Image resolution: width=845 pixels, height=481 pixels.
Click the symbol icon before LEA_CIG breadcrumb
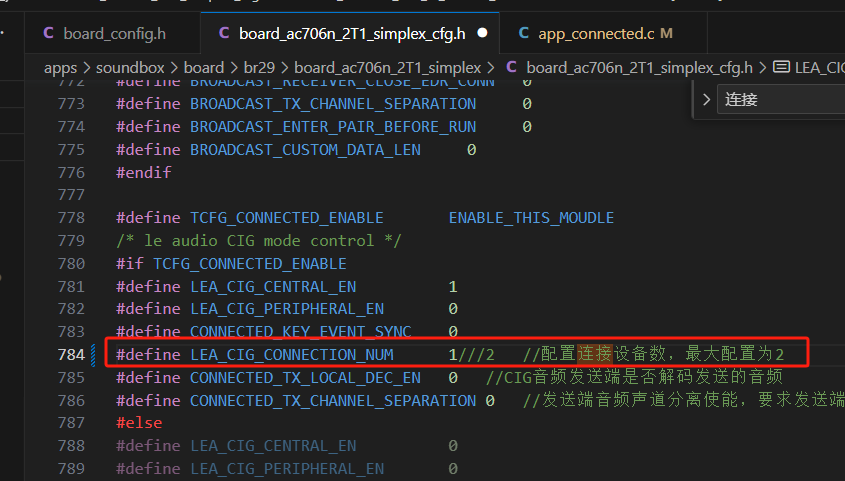[x=781, y=67]
